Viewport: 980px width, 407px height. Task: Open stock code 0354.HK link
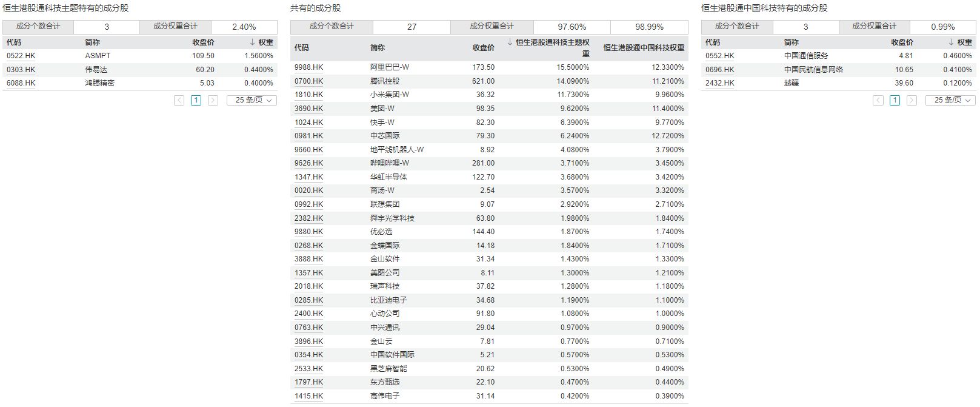click(309, 355)
